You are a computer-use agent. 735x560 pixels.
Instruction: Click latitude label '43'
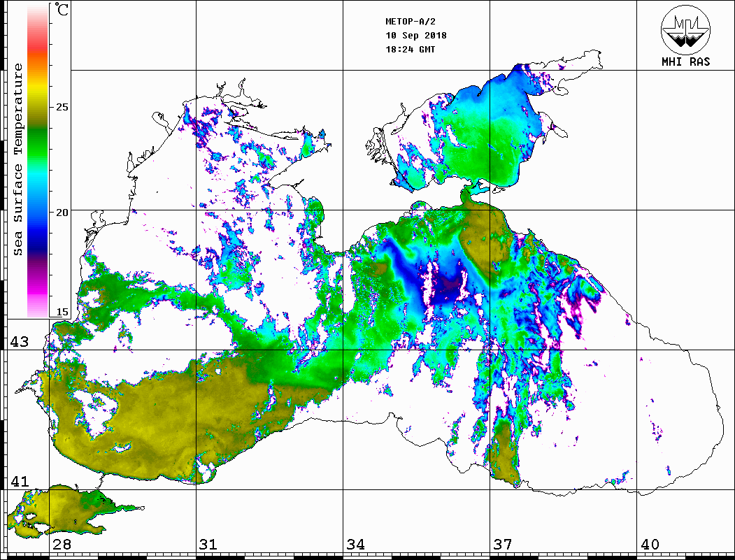(x=20, y=342)
